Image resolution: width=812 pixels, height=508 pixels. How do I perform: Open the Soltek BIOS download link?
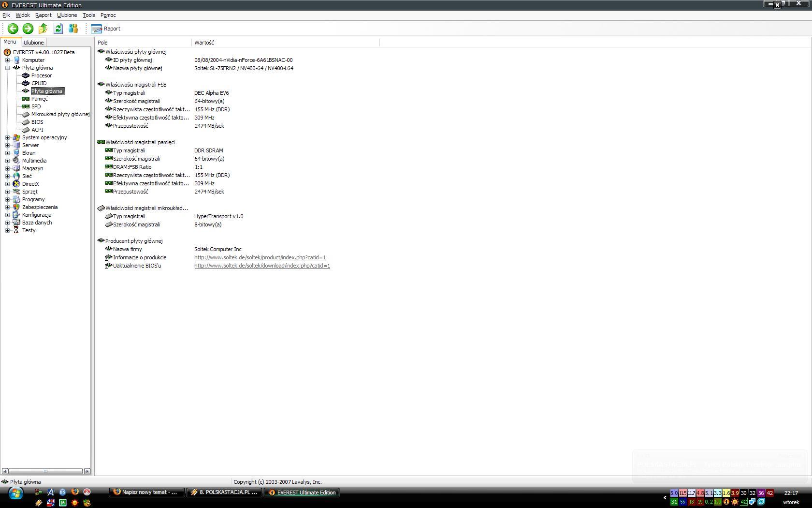(262, 266)
